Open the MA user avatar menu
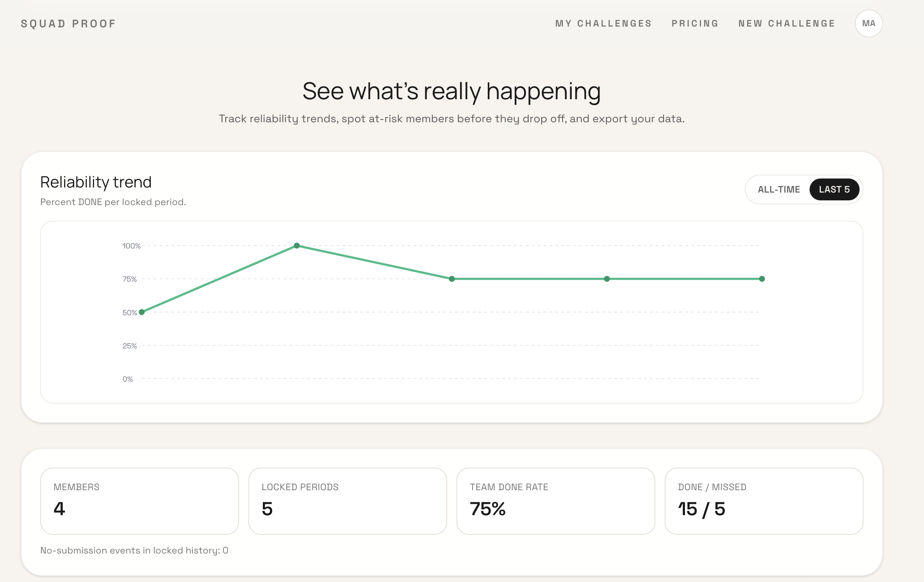Image resolution: width=924 pixels, height=582 pixels. (869, 23)
